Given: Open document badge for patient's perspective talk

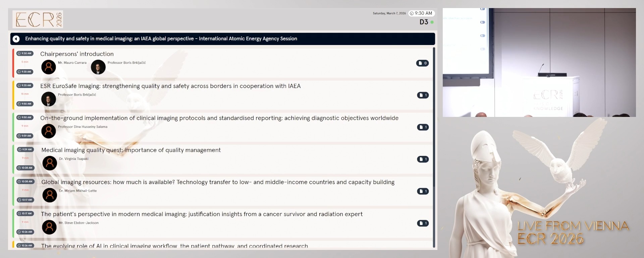Looking at the screenshot, I should (x=423, y=223).
